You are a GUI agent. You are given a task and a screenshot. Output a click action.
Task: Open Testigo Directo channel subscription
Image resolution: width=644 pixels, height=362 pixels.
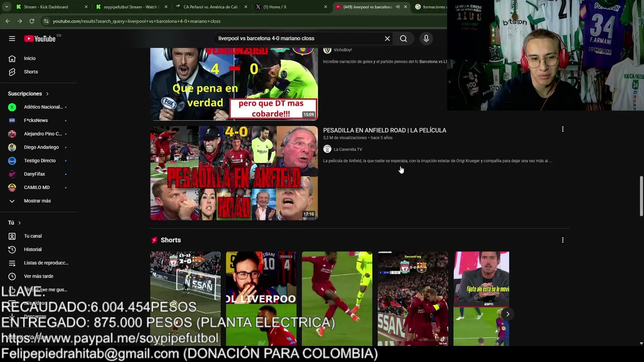click(x=39, y=161)
